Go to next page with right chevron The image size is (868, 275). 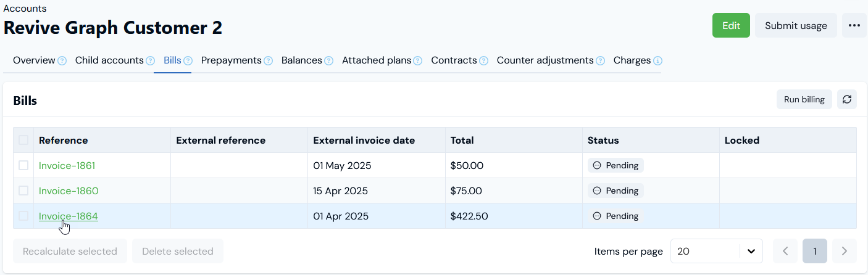tap(844, 251)
